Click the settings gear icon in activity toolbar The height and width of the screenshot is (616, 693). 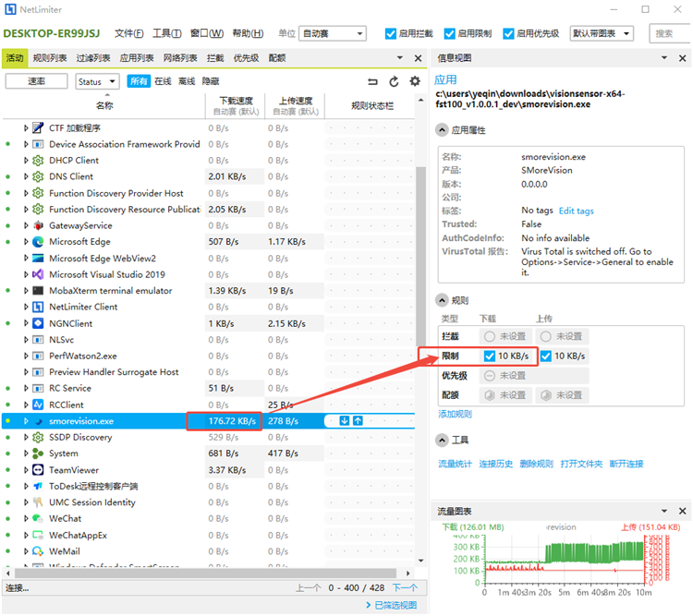(415, 81)
